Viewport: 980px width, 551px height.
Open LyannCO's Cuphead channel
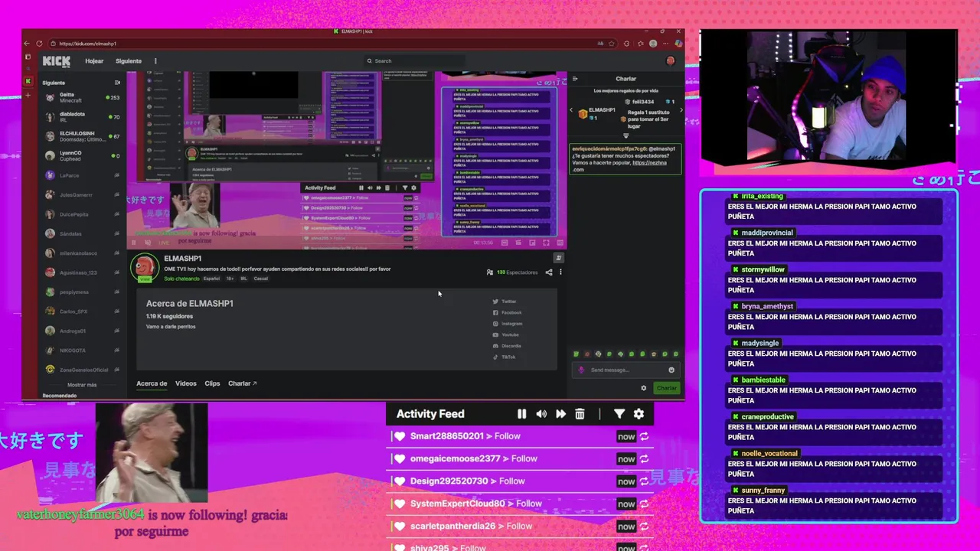82,155
